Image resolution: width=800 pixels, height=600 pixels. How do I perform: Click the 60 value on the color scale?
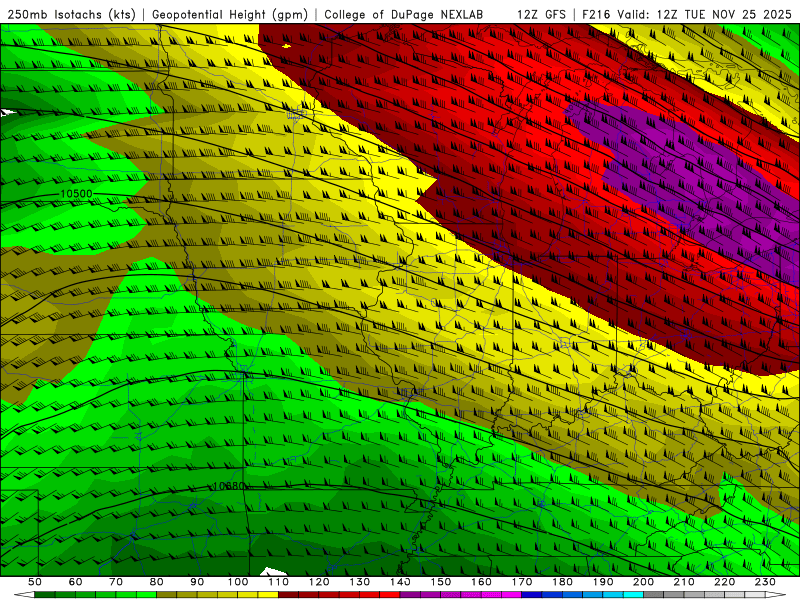[75, 582]
